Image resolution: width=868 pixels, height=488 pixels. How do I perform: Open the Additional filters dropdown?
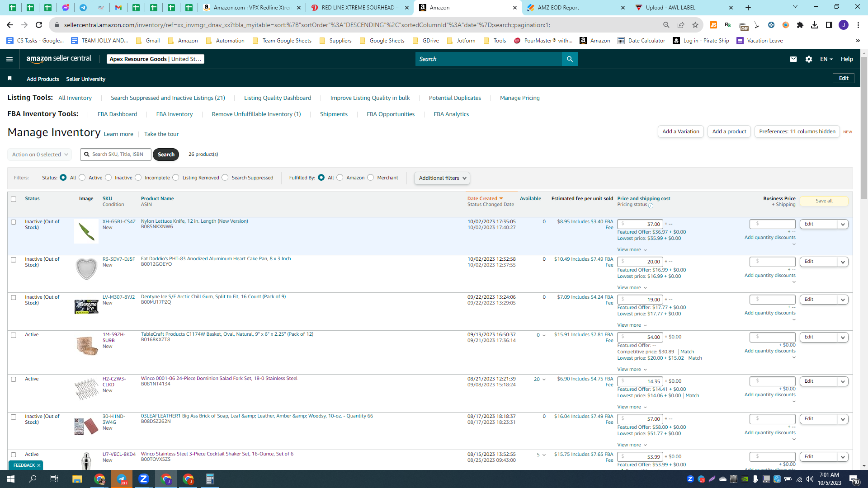[x=442, y=178]
